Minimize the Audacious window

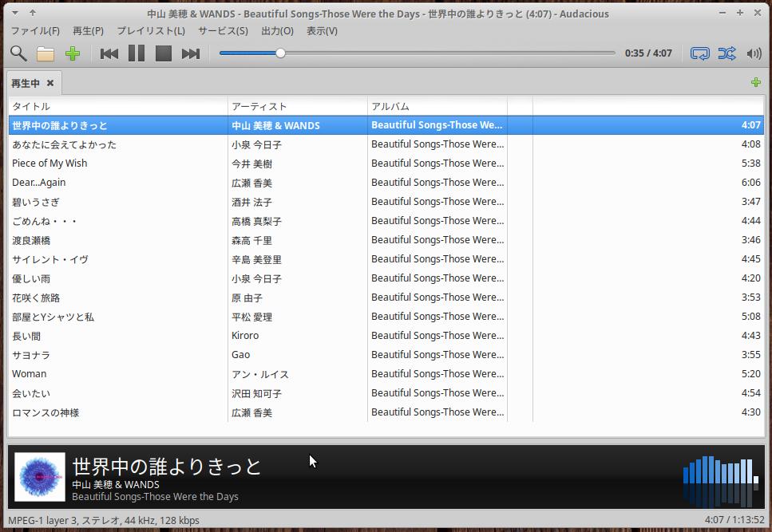click(x=723, y=13)
